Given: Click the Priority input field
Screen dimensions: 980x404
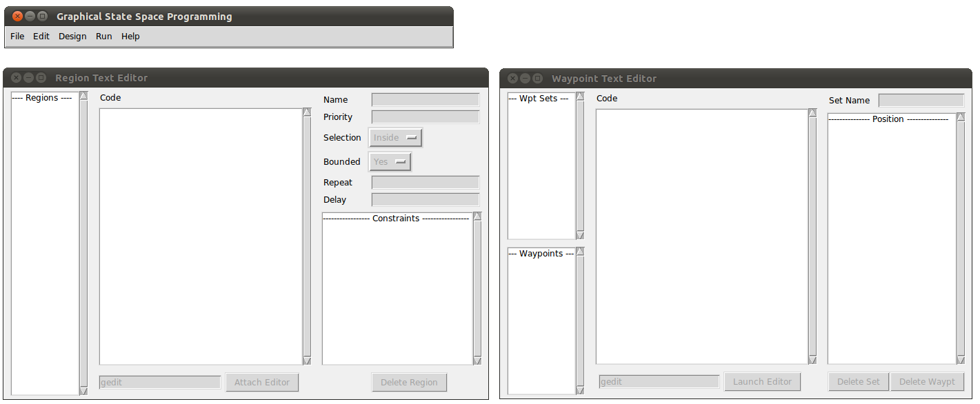Looking at the screenshot, I should point(425,116).
